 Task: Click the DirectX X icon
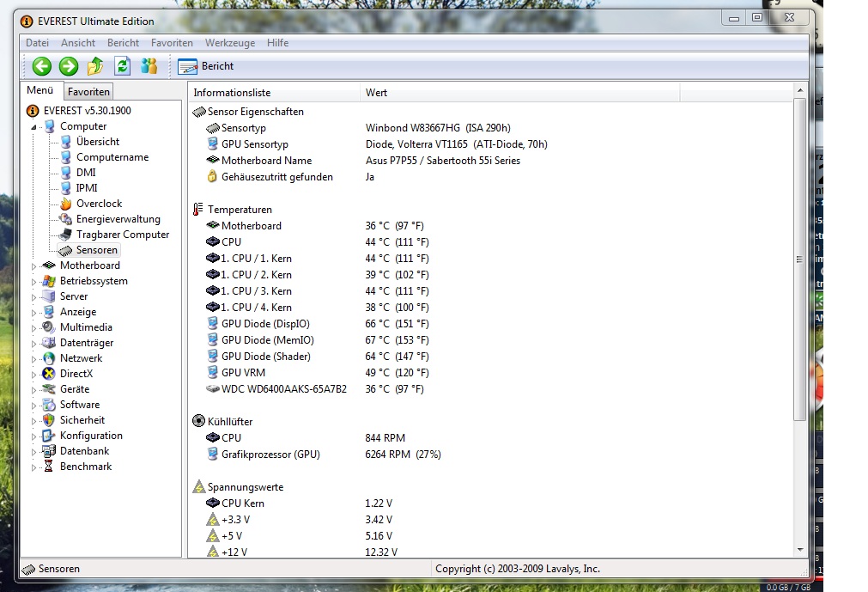(49, 374)
